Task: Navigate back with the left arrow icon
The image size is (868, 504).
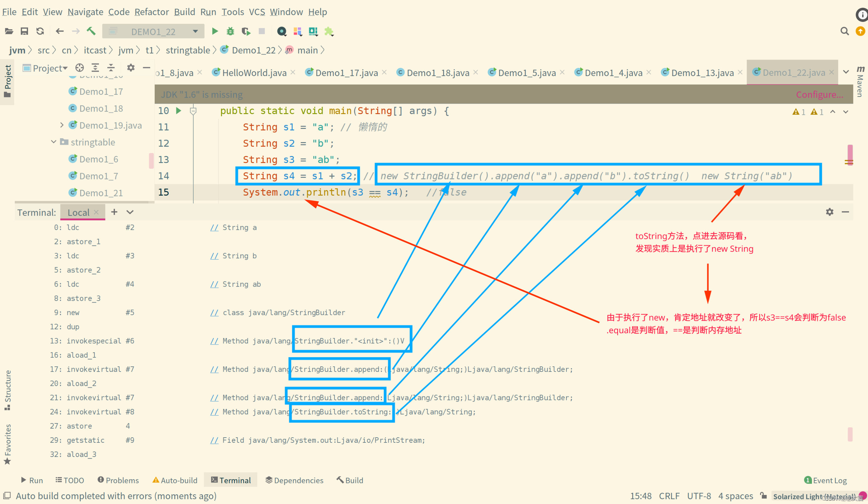Action: 60,31
